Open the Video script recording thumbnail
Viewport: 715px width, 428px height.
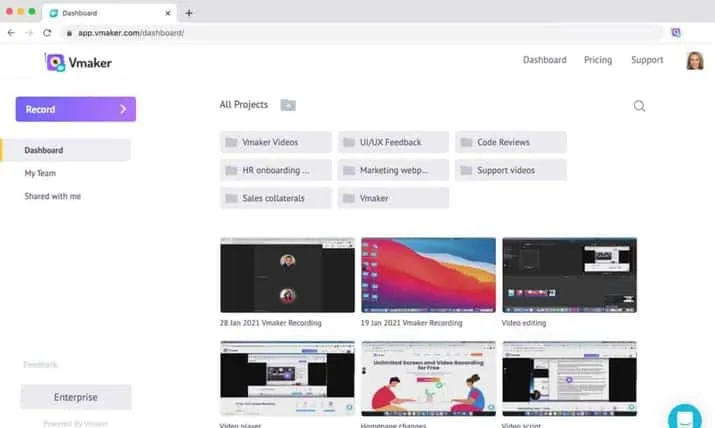[570, 378]
